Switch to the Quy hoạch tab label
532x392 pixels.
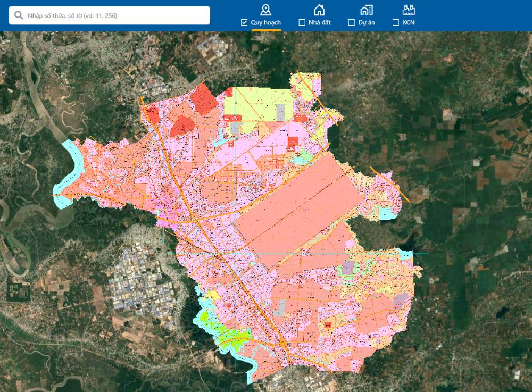pyautogui.click(x=265, y=22)
